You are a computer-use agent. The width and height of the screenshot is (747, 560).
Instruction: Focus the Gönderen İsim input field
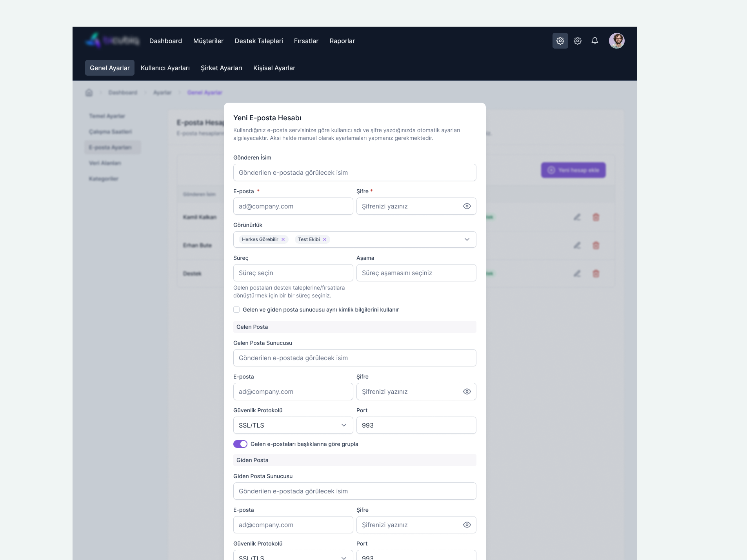tap(355, 172)
